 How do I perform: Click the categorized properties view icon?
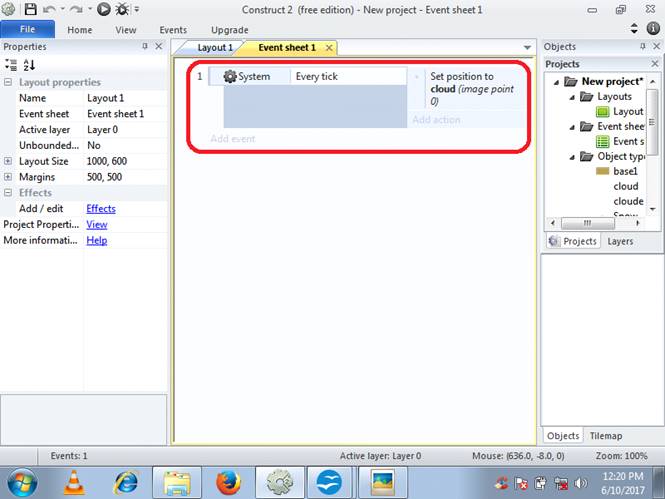point(11,65)
